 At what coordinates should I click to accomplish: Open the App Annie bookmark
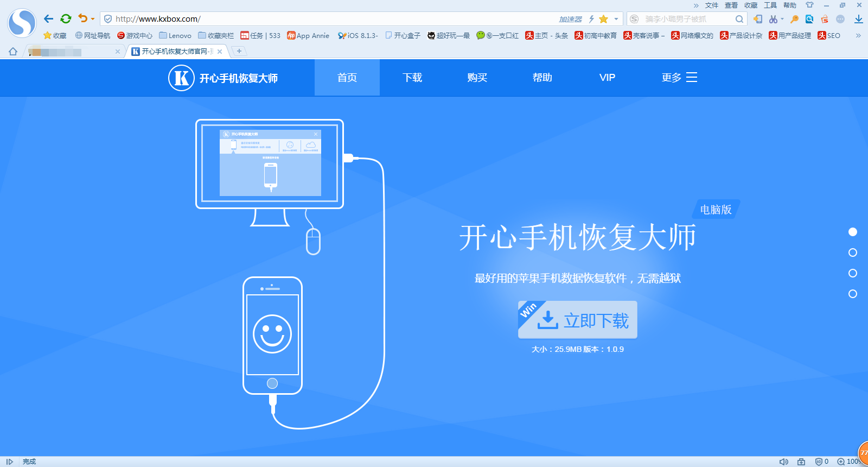308,35
